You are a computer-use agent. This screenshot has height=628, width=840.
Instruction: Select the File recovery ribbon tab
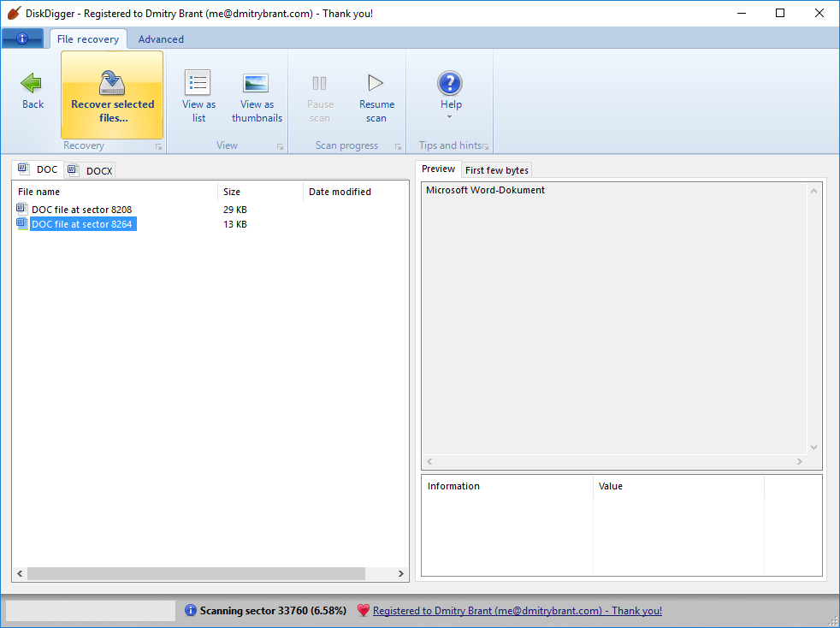(88, 39)
